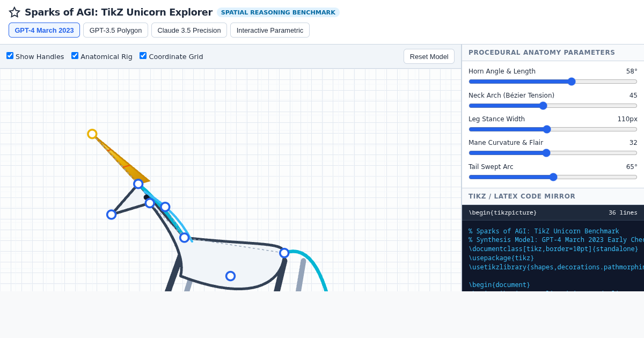Click the Mane Curvature value 32
Screen dimensions: 644x338
click(x=633, y=143)
